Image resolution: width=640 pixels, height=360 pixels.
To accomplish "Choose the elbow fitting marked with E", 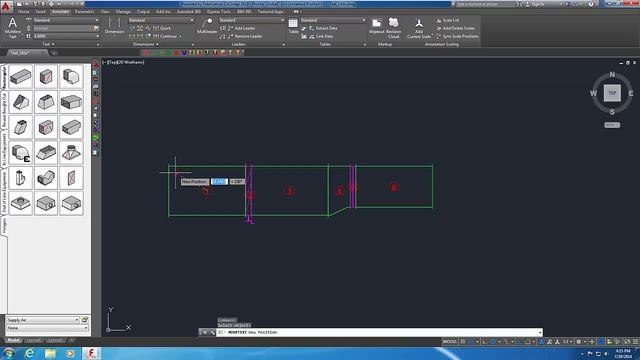I will (x=20, y=153).
